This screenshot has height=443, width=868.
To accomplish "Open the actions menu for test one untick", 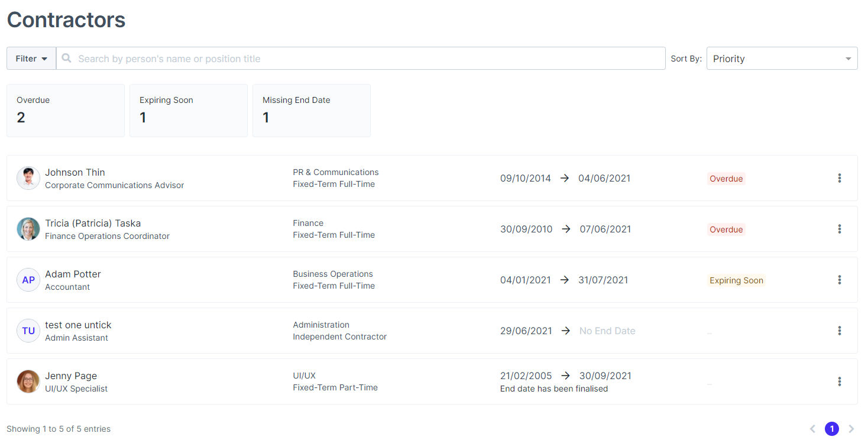I will [840, 331].
